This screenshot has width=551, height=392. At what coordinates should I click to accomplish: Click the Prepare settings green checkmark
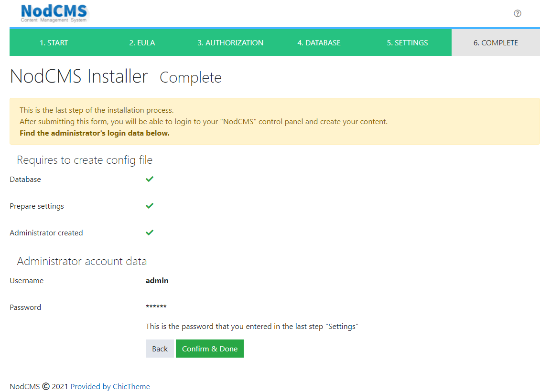coord(150,206)
